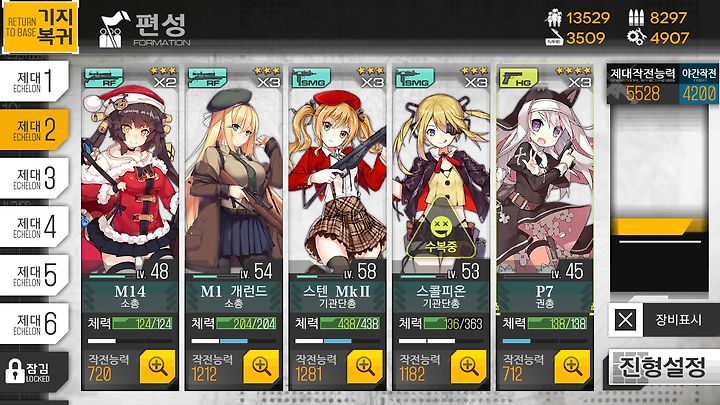Switch to the Echelon 4 tab
Screen dimensions: 720x405
pyautogui.click(x=34, y=227)
